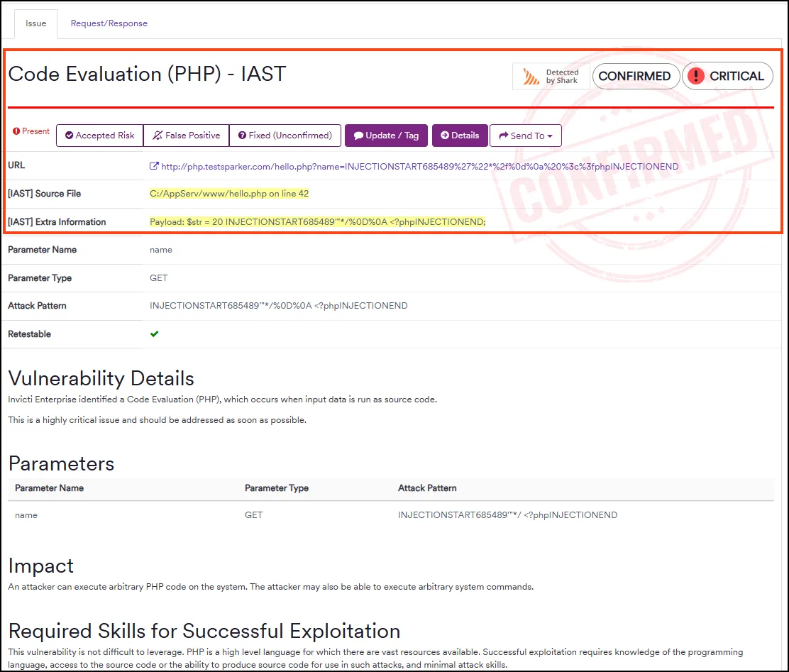Viewport: 789px width, 672px height.
Task: Switch to the Request/Response tab
Action: coord(109,23)
